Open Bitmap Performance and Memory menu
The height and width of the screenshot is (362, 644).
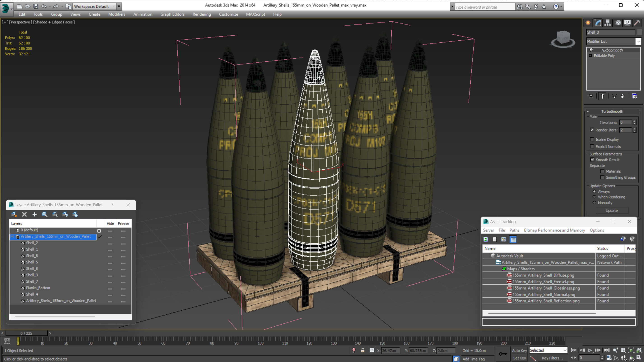[554, 230]
